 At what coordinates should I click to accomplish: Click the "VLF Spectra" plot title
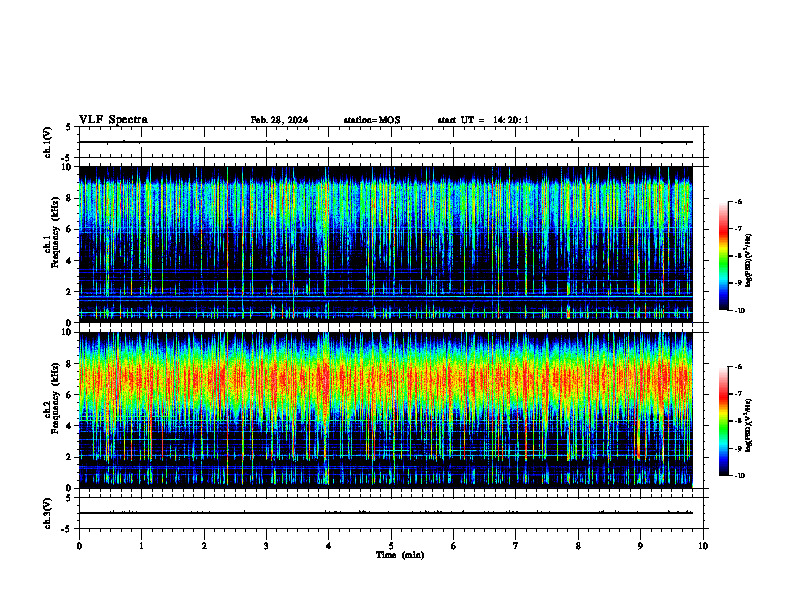tap(113, 120)
